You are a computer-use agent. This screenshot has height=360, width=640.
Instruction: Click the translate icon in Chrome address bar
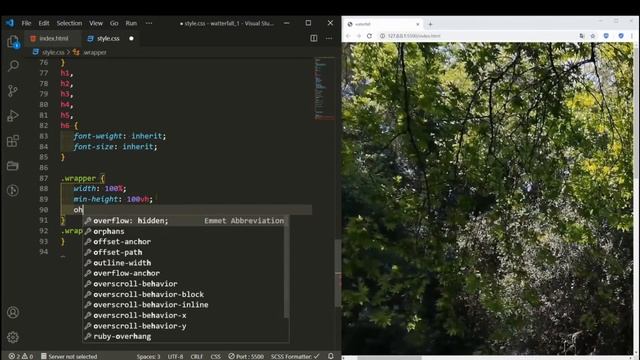[582, 36]
